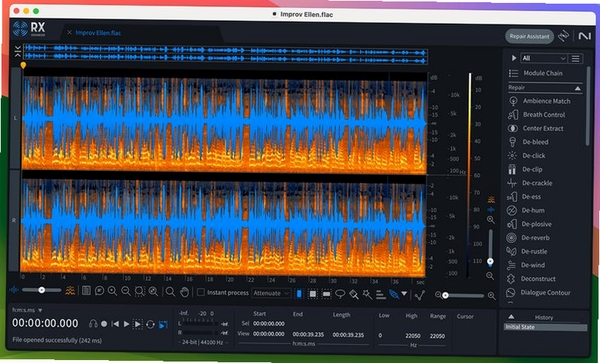Click the blue feather selection icon
Viewport: 600px width, 363px height.
point(394,295)
